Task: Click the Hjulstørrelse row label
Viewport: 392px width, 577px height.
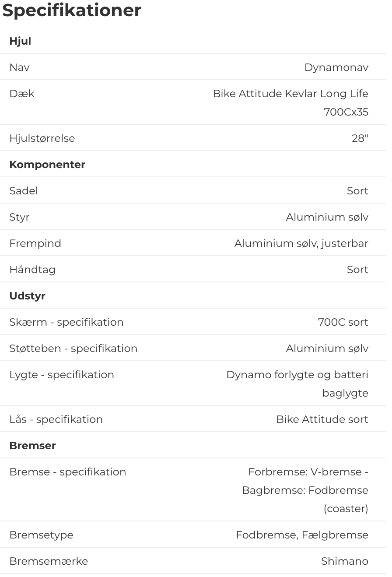Action: point(42,138)
